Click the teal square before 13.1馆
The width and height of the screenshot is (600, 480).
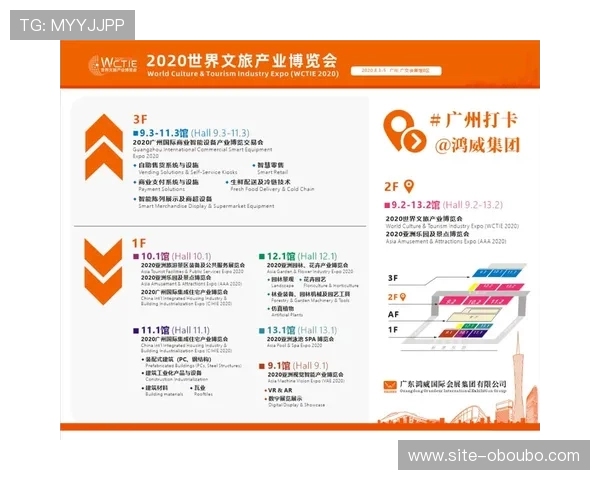[262, 330]
